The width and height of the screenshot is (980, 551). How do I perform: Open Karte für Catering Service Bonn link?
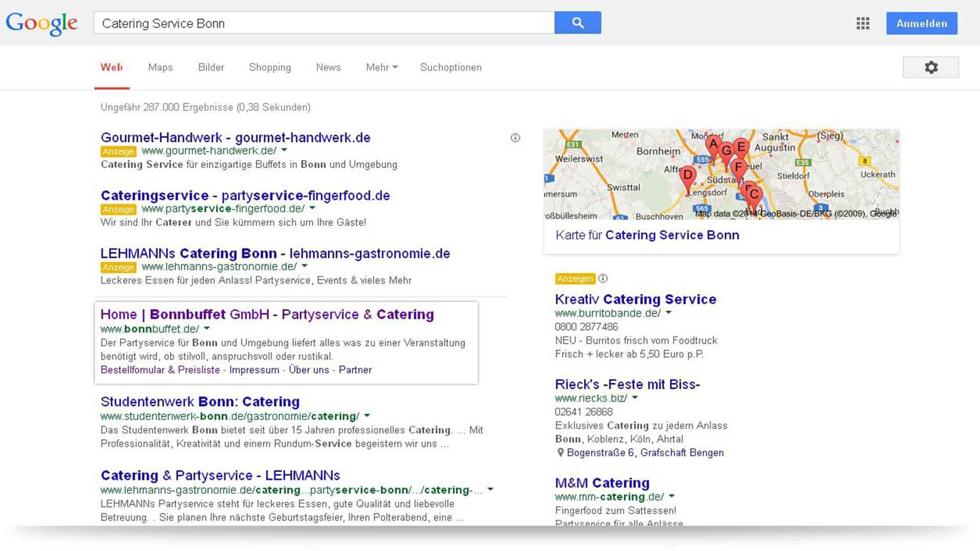click(647, 235)
